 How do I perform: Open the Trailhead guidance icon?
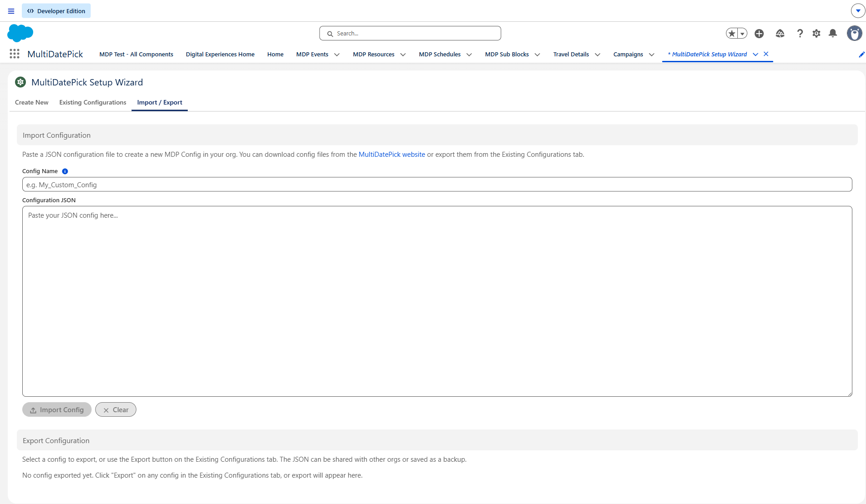(x=780, y=33)
